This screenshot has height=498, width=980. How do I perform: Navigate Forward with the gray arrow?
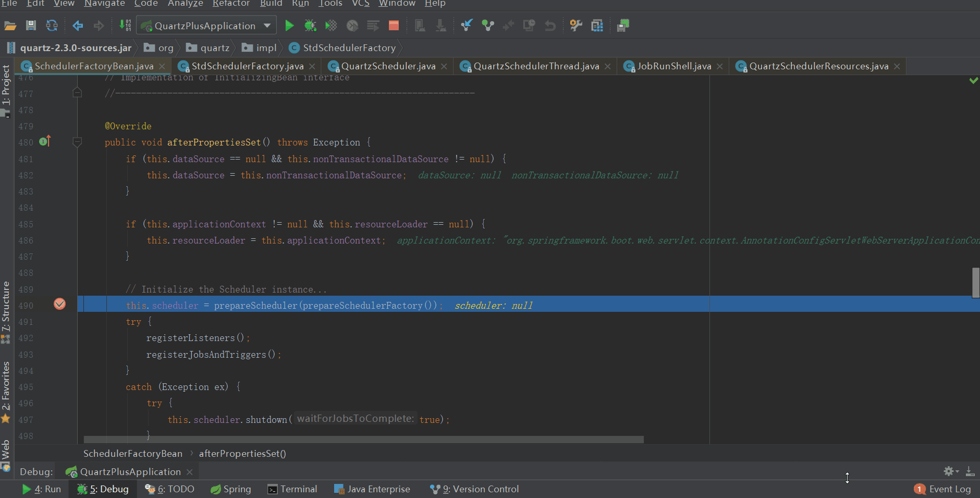point(99,26)
